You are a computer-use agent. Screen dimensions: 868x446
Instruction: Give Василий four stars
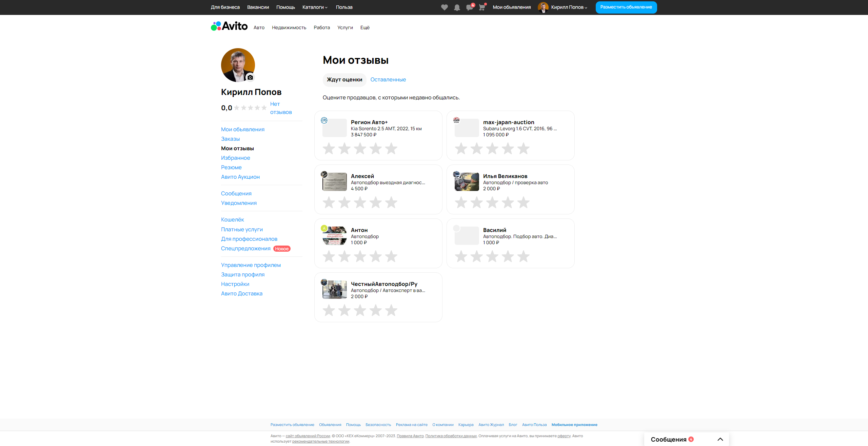point(508,256)
